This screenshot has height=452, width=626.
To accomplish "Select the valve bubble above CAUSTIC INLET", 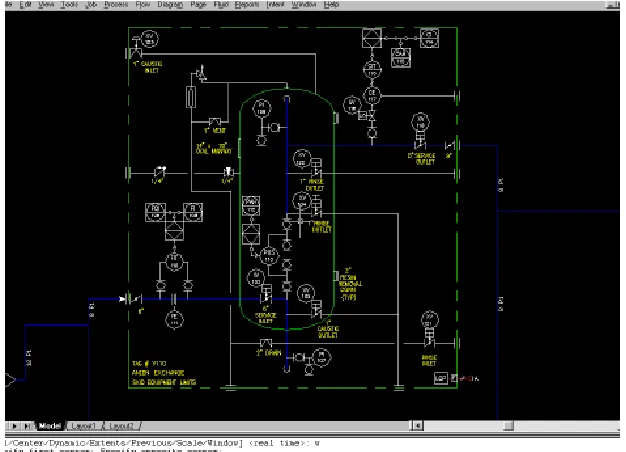I will 149,39.
